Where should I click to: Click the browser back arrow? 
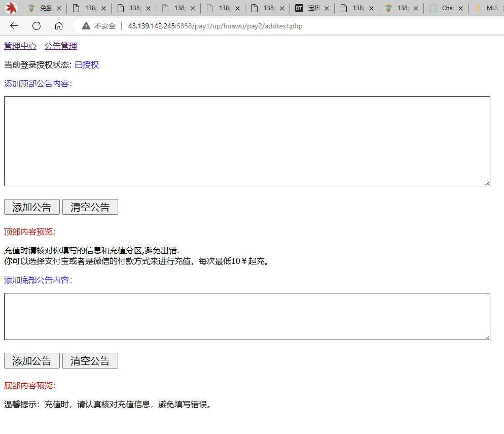coord(14,26)
